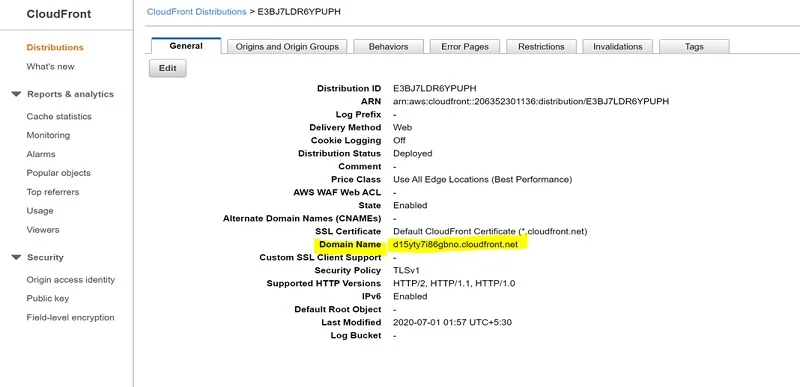Open Origin access identity page
Image resolution: width=800 pixels, height=387 pixels.
[71, 280]
